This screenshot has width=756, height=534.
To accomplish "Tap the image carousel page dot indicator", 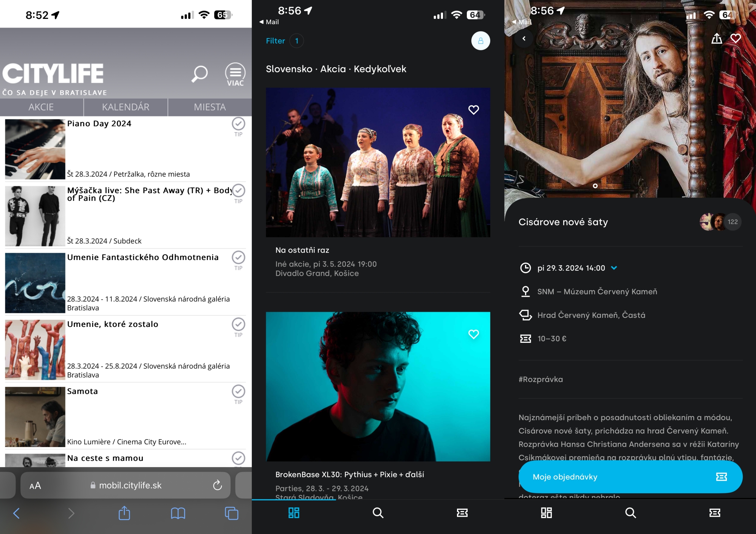I will point(595,186).
